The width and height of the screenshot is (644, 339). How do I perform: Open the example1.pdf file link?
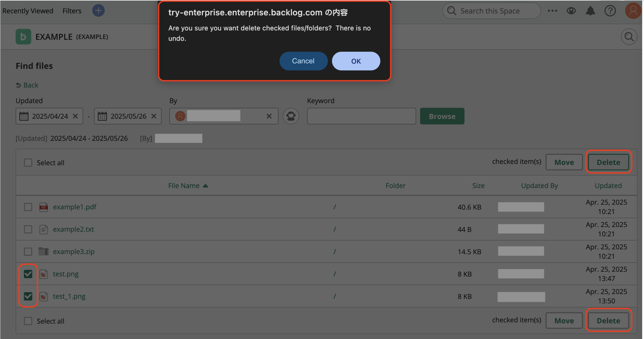point(74,207)
